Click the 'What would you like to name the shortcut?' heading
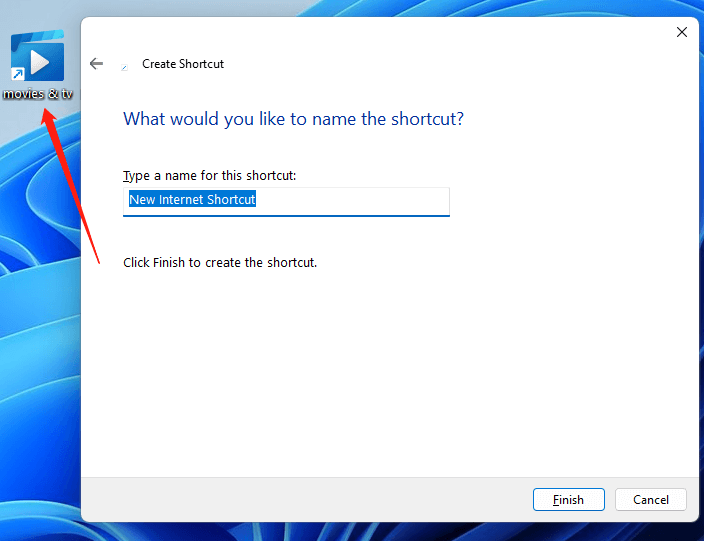Viewport: 704px width, 541px height. click(293, 119)
